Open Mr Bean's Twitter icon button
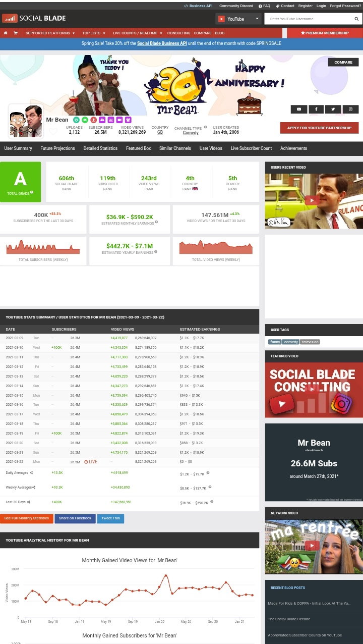The image size is (363, 644). pyautogui.click(x=333, y=109)
